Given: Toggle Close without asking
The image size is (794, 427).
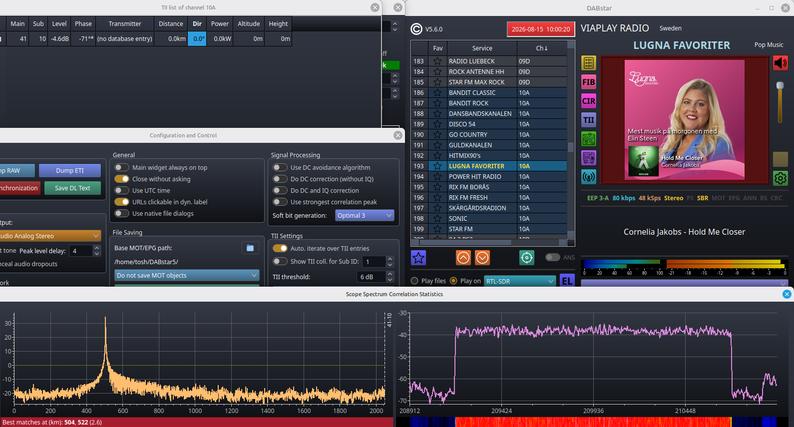Looking at the screenshot, I should coord(121,179).
